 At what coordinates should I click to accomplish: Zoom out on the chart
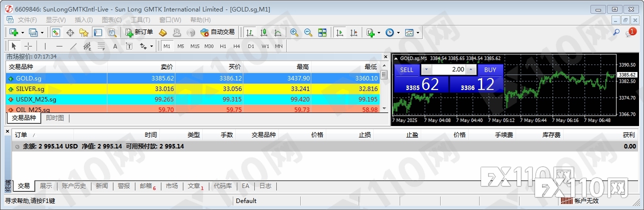point(308,32)
